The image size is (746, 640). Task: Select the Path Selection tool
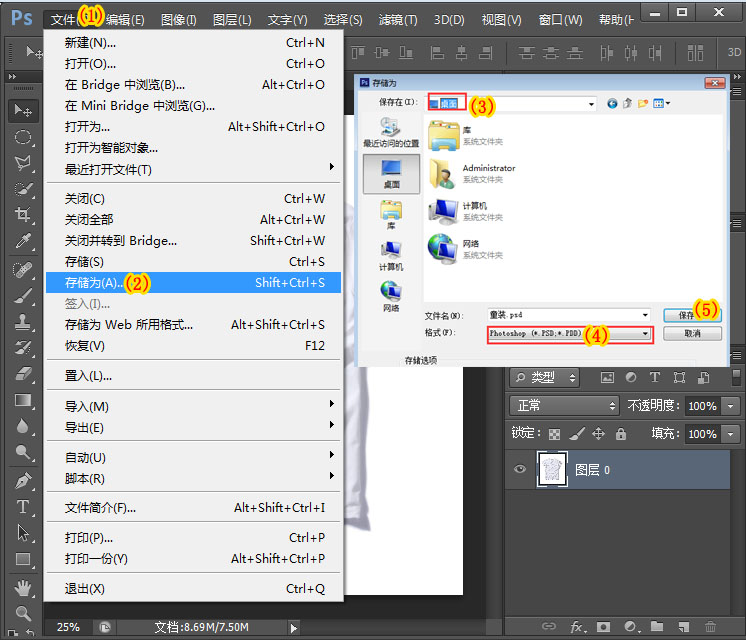(23, 533)
